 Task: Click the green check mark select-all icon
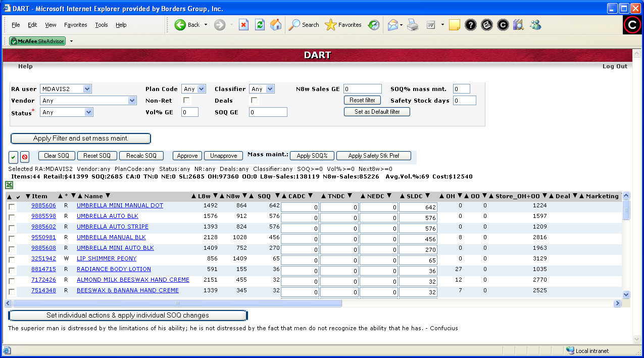14,156
